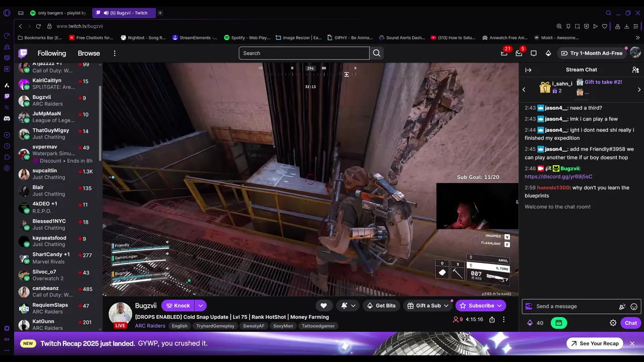Expand the Gift a Sub dropdown
The width and height of the screenshot is (644, 362).
pyautogui.click(x=446, y=306)
